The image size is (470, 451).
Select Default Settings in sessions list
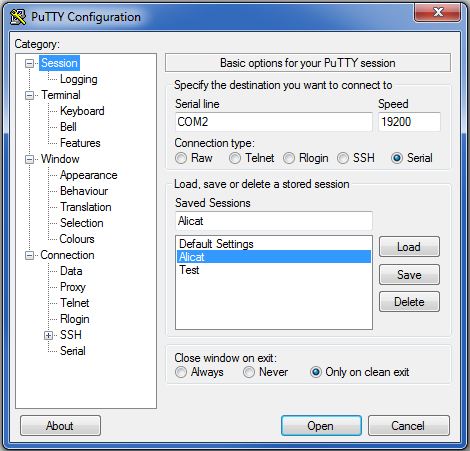(273, 244)
